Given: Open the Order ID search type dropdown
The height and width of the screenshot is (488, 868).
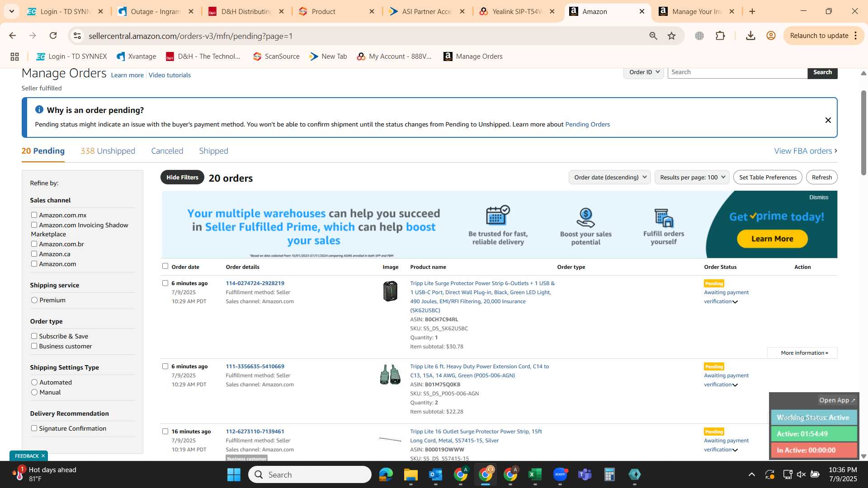Looking at the screenshot, I should (x=644, y=72).
